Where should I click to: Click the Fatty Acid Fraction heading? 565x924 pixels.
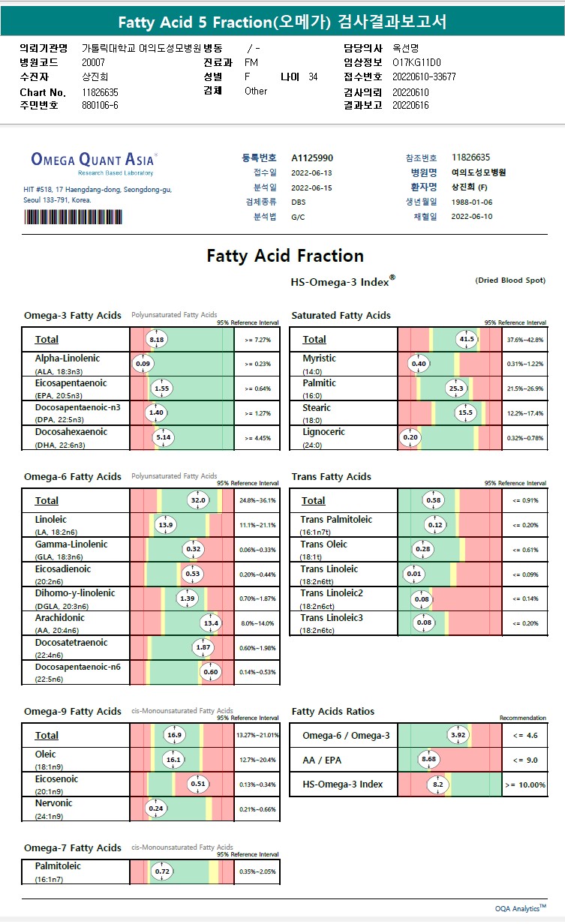click(285, 256)
